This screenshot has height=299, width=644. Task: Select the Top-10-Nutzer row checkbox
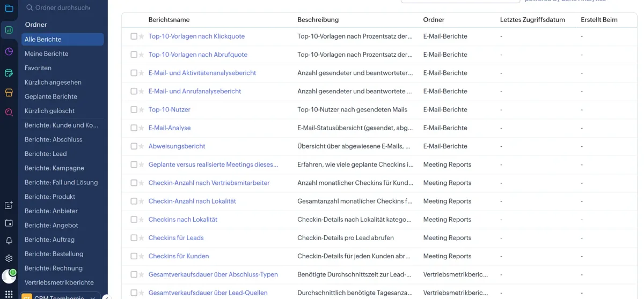134,109
